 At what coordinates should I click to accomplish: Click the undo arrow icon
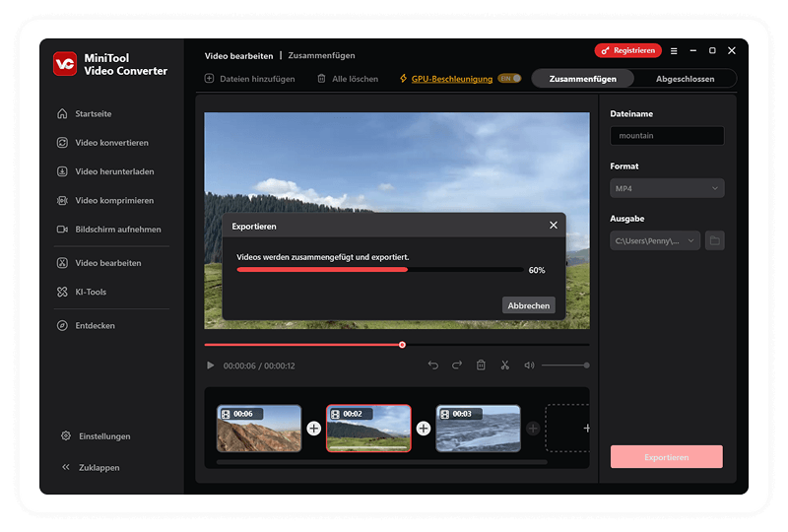[x=432, y=366]
